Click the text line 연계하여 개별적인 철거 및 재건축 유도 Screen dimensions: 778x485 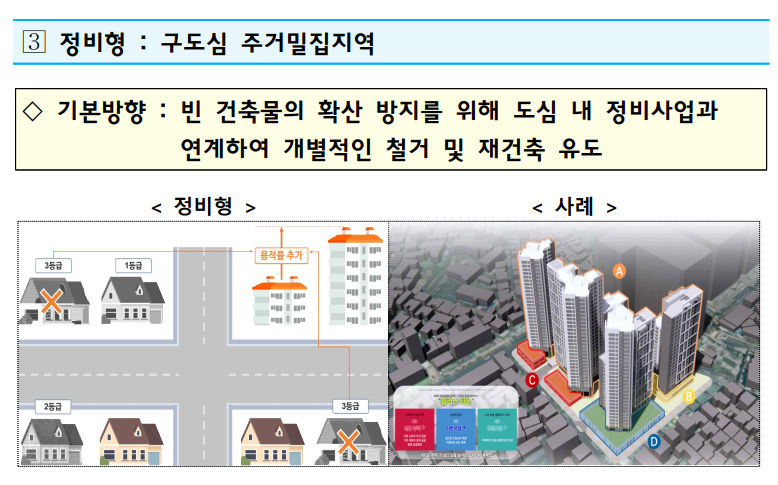pyautogui.click(x=391, y=148)
